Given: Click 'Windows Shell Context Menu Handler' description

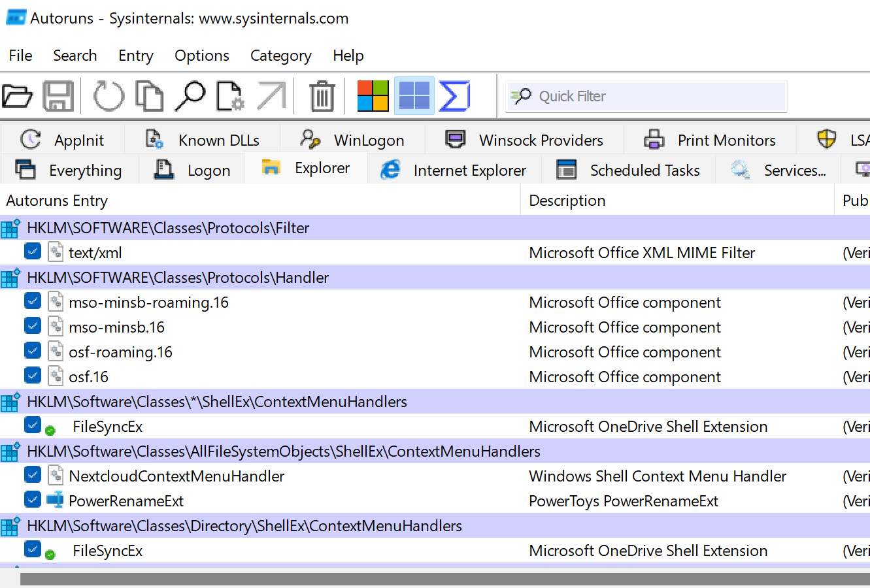Looking at the screenshot, I should [658, 476].
